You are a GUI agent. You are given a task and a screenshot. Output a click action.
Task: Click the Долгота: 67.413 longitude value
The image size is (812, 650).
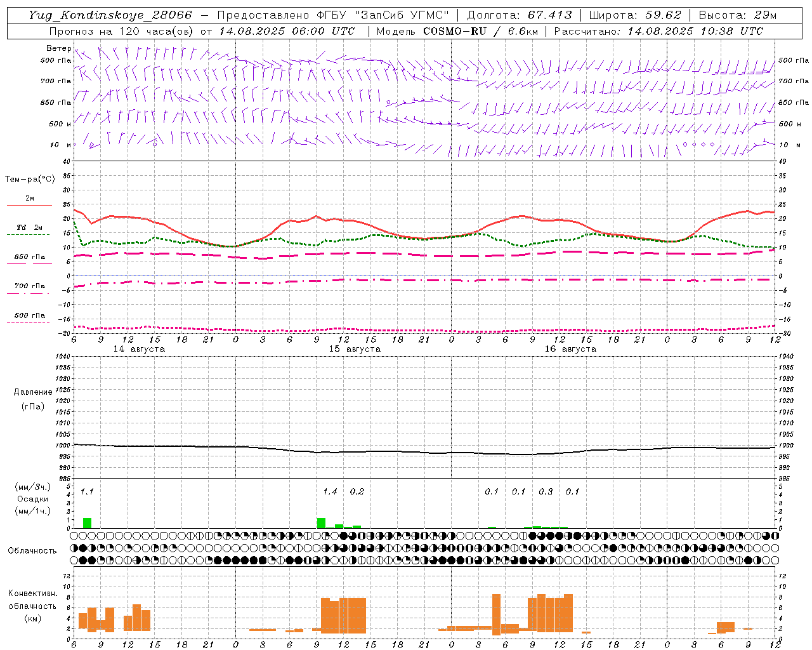point(520,15)
